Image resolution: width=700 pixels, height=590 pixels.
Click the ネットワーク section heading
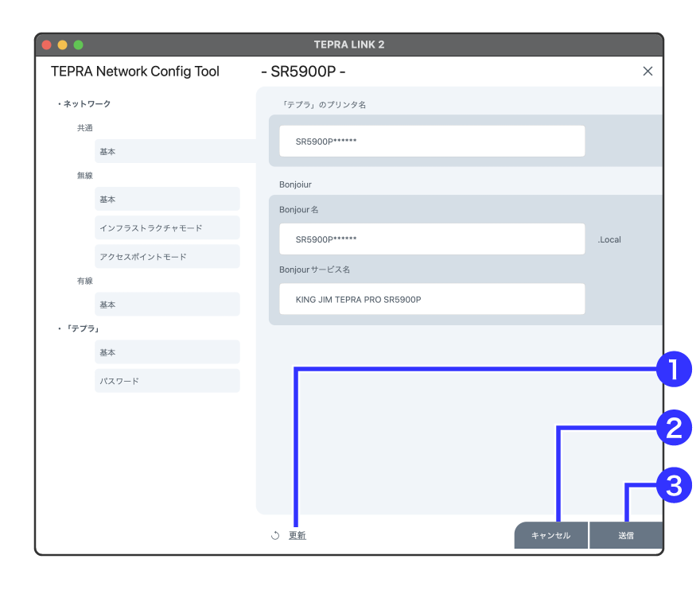coord(86,103)
